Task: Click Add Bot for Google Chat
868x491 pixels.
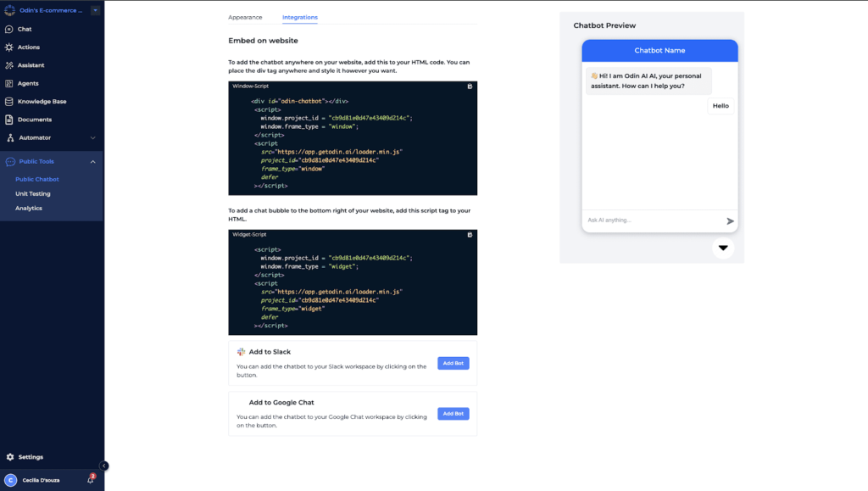Action: [x=453, y=413]
